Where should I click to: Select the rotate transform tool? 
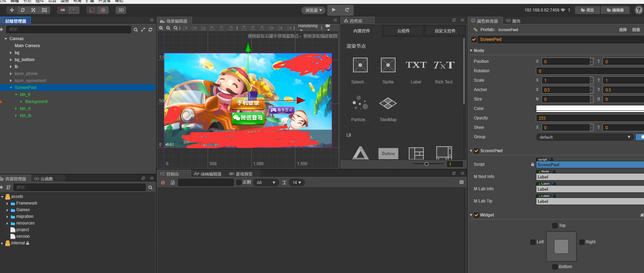coord(23,10)
